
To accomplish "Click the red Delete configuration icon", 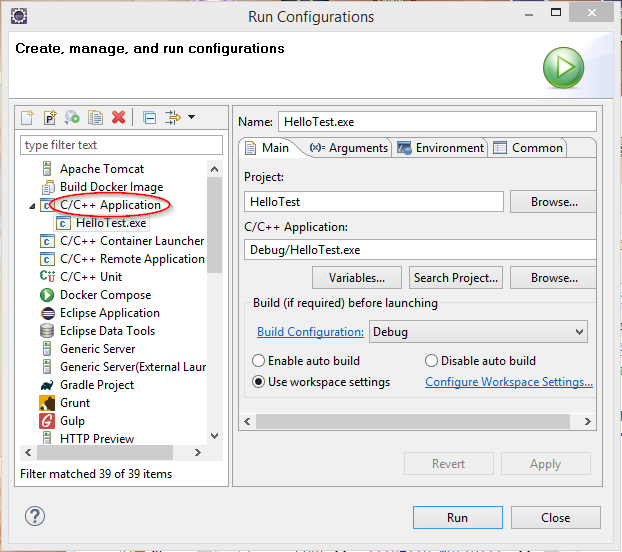I will coord(118,117).
